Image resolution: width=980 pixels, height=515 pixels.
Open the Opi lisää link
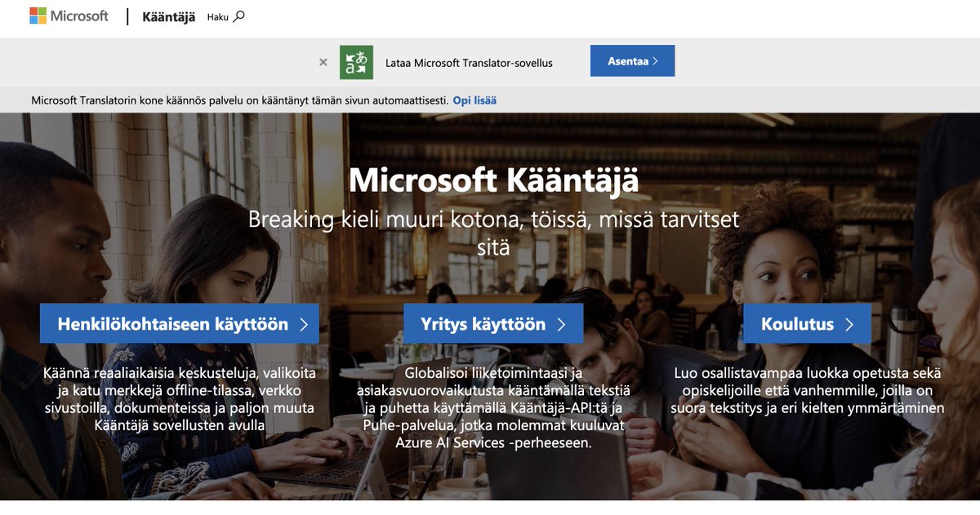pos(474,100)
